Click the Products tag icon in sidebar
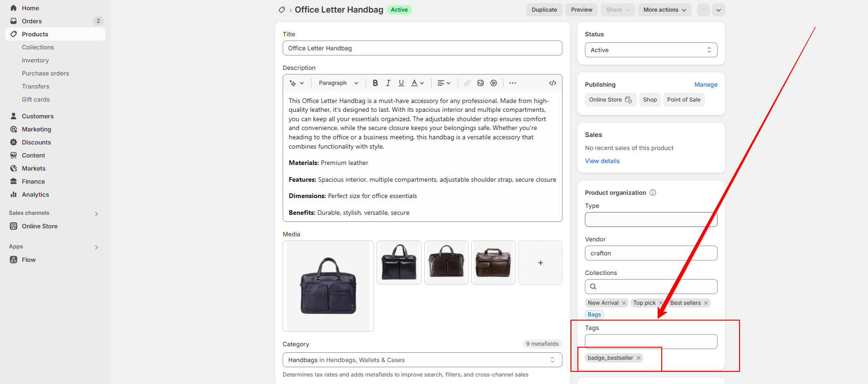Image resolution: width=868 pixels, height=384 pixels. pyautogui.click(x=14, y=34)
